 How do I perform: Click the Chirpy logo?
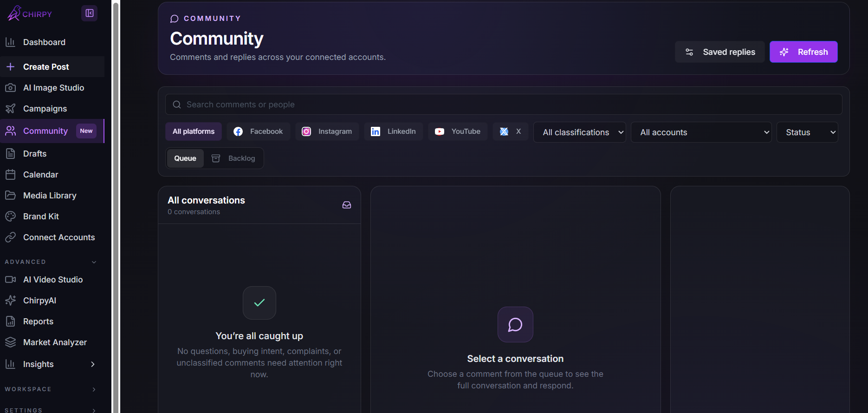tap(30, 13)
